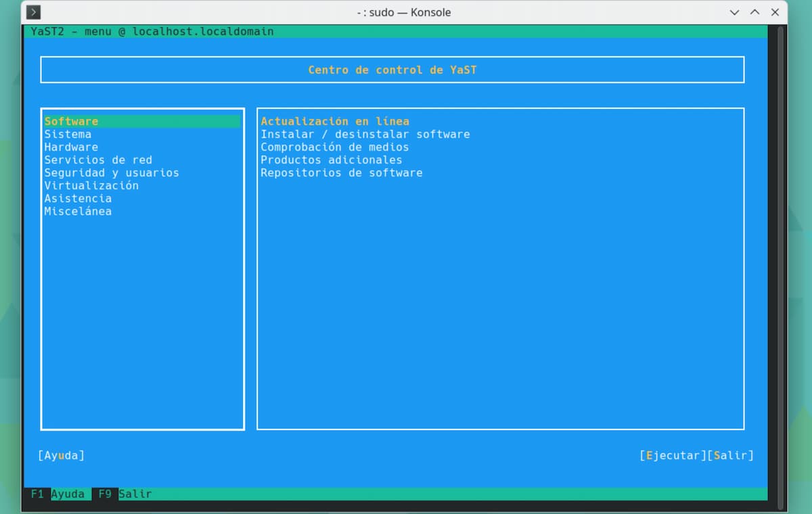The height and width of the screenshot is (514, 812).
Task: Select the Software category
Action: point(72,122)
